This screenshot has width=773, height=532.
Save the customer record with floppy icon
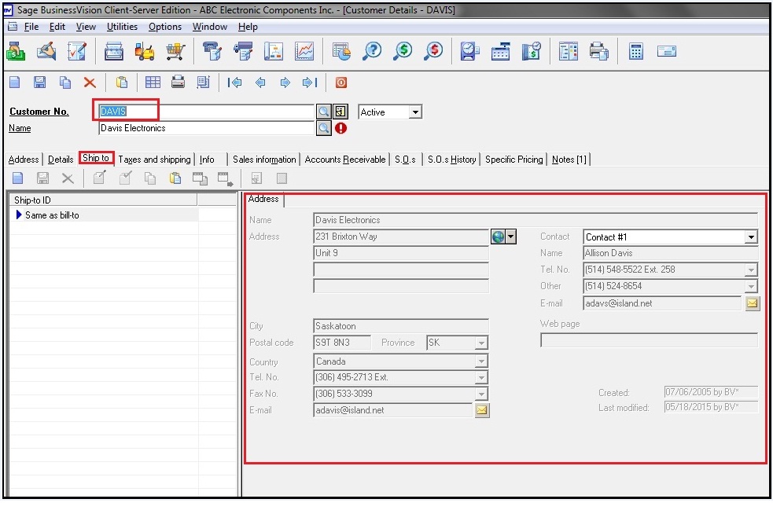[x=39, y=83]
